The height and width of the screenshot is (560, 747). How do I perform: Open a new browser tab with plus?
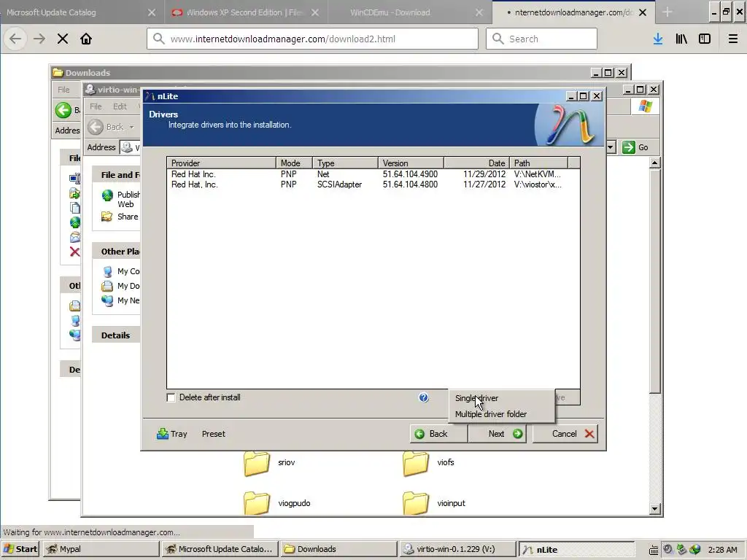tap(667, 12)
